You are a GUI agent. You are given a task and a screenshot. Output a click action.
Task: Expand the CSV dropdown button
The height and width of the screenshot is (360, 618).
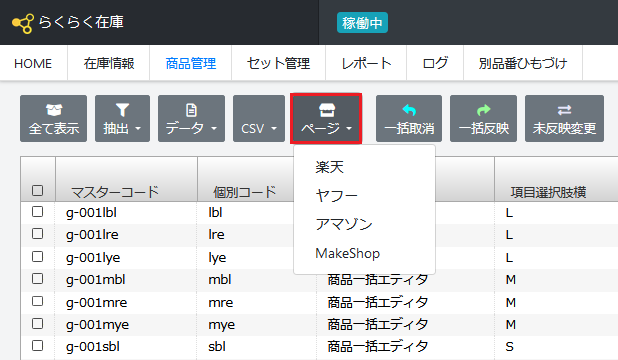pyautogui.click(x=259, y=118)
